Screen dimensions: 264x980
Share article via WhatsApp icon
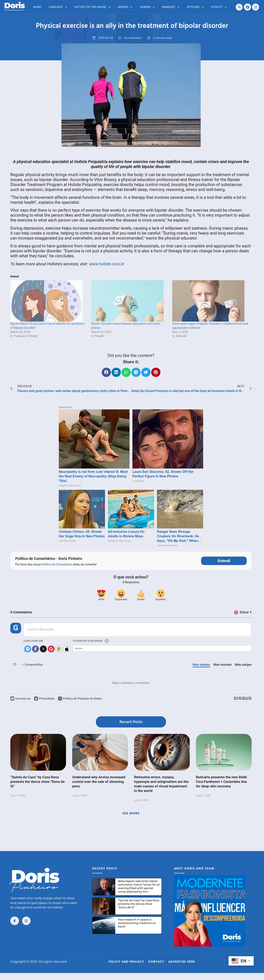[x=126, y=372]
